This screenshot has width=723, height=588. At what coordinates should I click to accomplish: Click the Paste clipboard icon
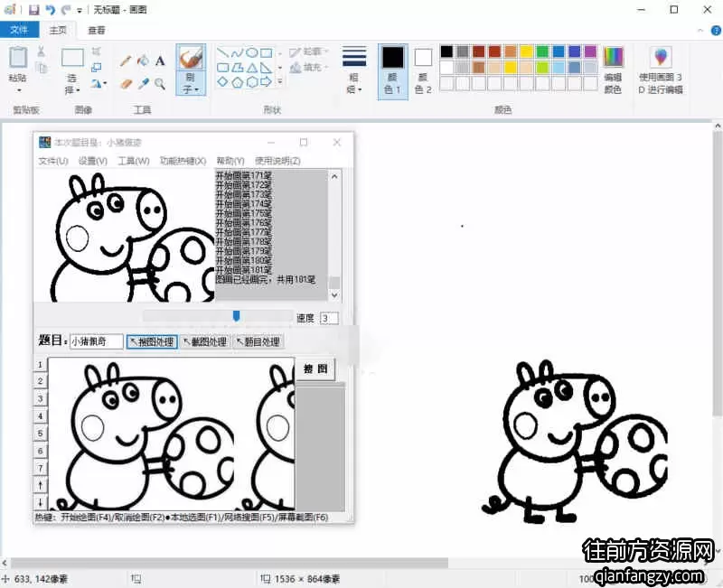tap(18, 58)
